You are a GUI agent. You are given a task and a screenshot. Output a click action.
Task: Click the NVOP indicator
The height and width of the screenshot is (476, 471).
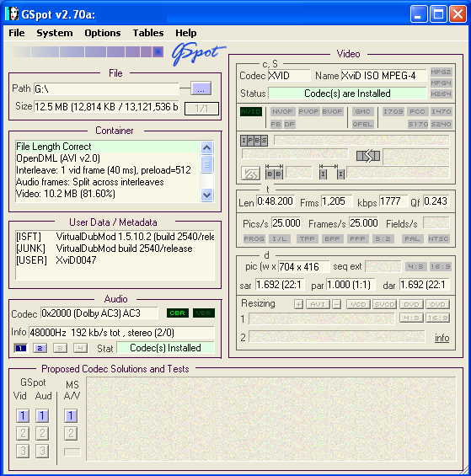(282, 111)
